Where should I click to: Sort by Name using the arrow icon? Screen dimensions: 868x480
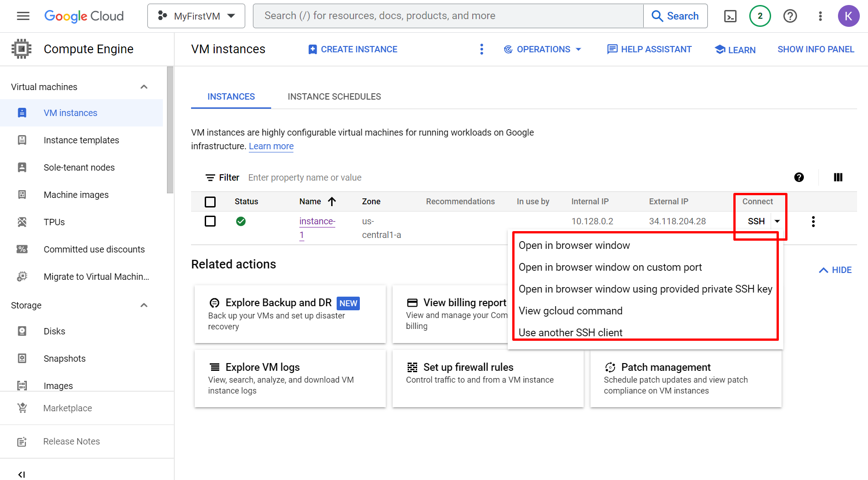(x=332, y=202)
